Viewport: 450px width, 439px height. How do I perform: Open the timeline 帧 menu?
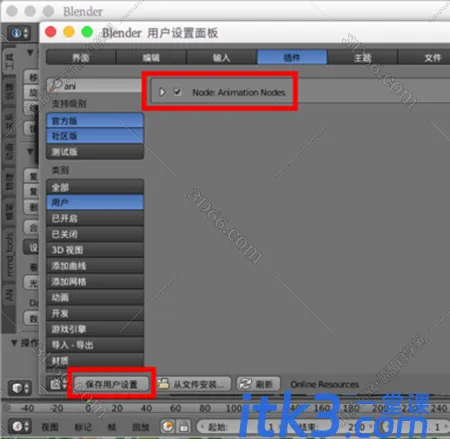point(111,427)
